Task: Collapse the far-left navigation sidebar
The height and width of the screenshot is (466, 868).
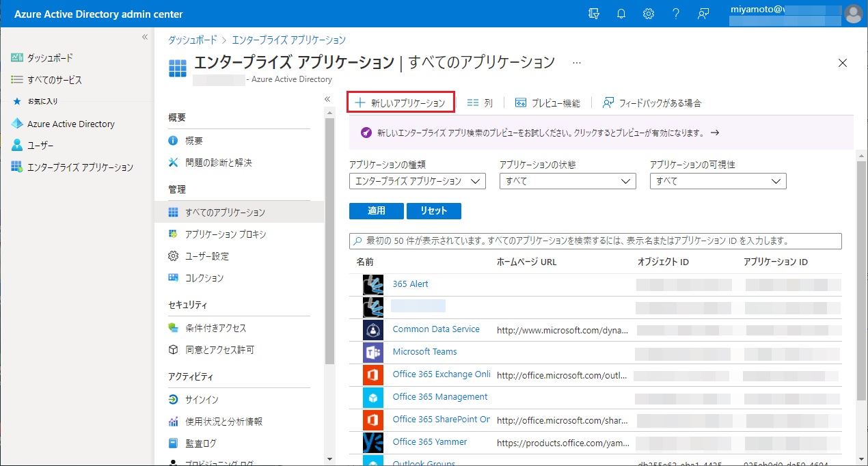Action: (x=145, y=37)
